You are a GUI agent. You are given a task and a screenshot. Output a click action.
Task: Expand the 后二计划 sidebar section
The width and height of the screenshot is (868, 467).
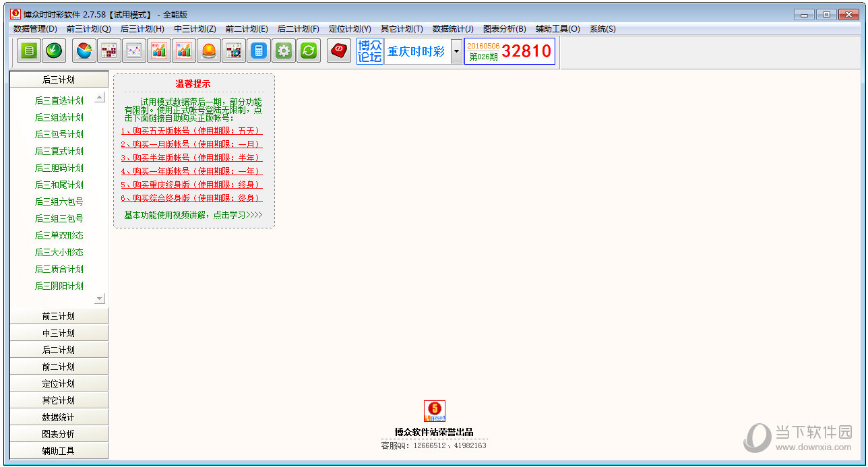click(59, 350)
